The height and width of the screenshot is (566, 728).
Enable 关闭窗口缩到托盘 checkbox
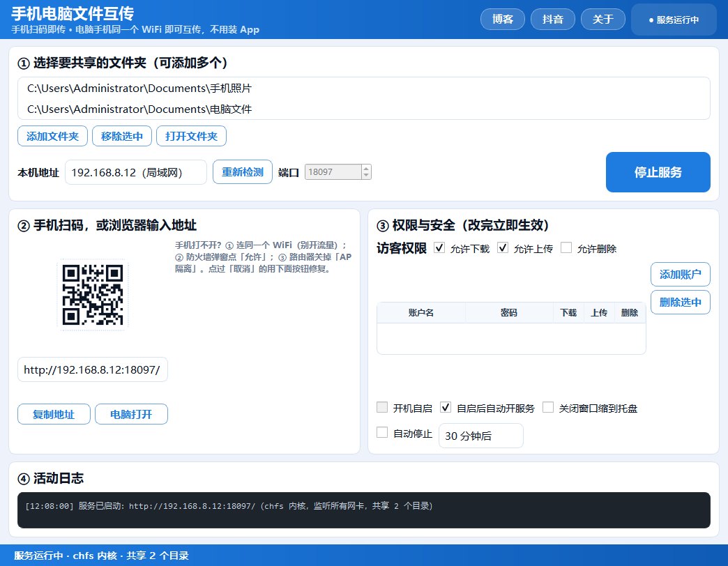[x=548, y=407]
